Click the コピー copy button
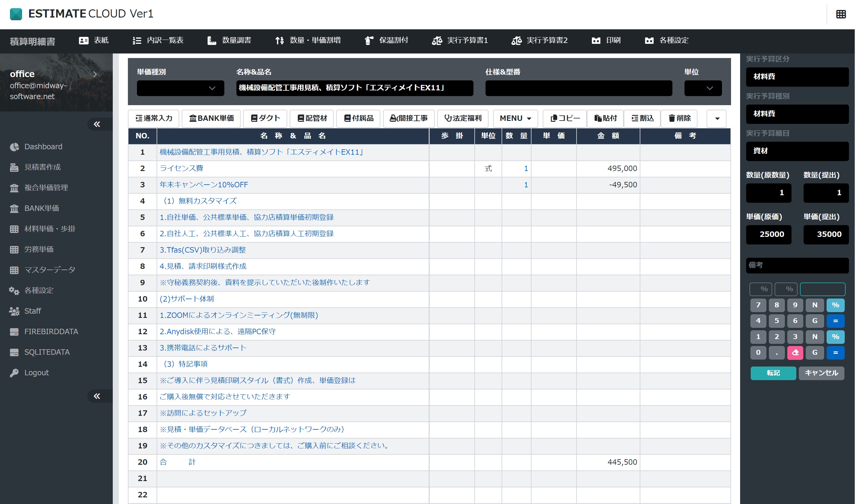The width and height of the screenshot is (855, 504). (x=565, y=118)
